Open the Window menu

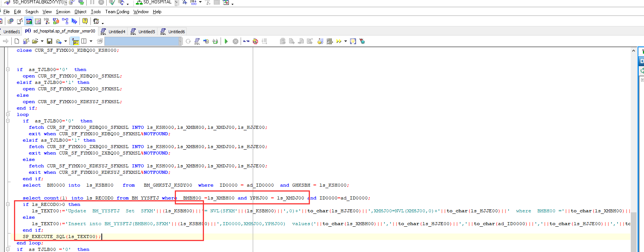click(x=141, y=12)
